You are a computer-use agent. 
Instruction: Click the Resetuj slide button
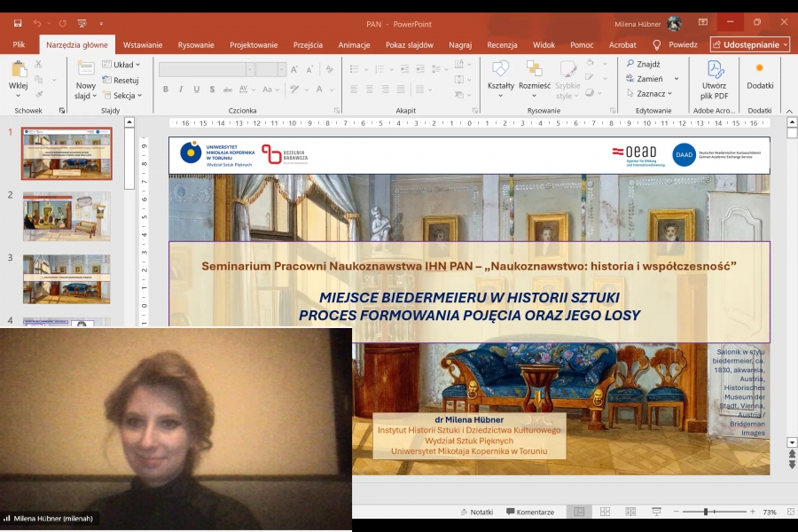pos(121,80)
